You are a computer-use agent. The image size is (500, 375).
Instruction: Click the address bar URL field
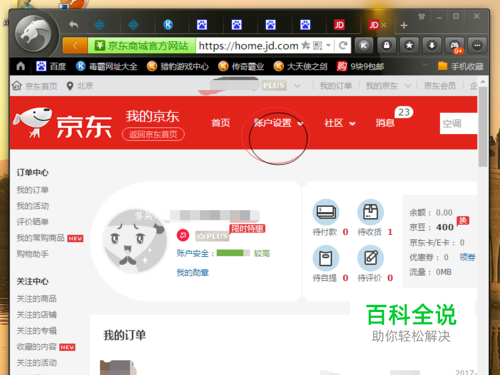[248, 45]
